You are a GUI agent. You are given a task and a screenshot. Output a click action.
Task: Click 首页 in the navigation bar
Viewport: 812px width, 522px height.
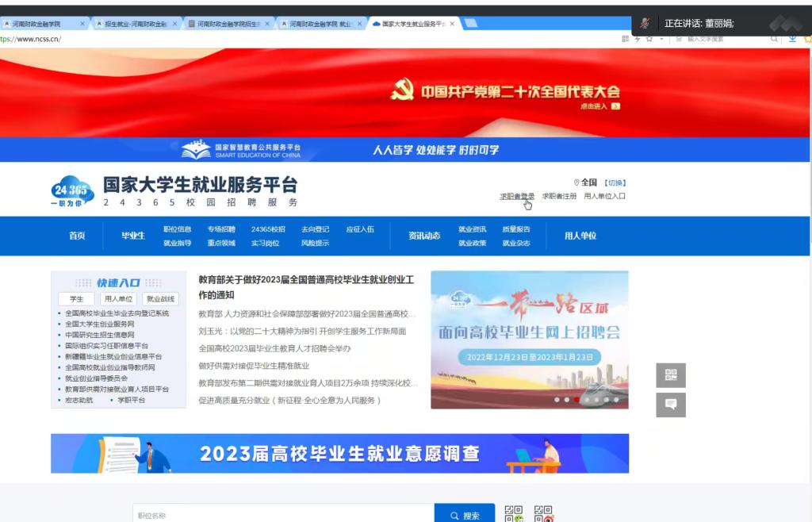tap(77, 236)
